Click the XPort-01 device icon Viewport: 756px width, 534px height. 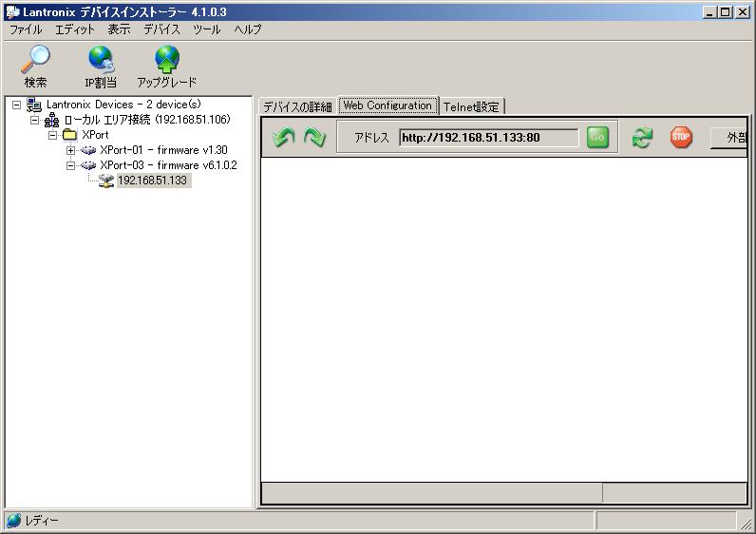tap(88, 150)
